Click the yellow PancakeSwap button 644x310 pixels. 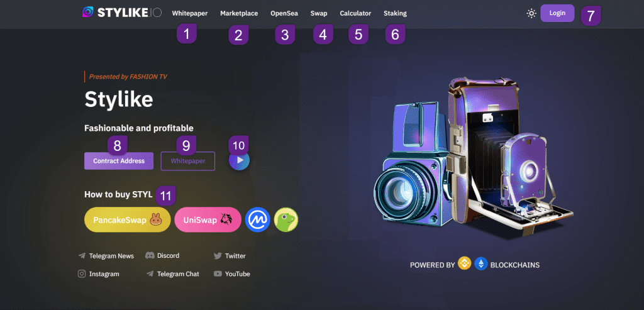127,219
